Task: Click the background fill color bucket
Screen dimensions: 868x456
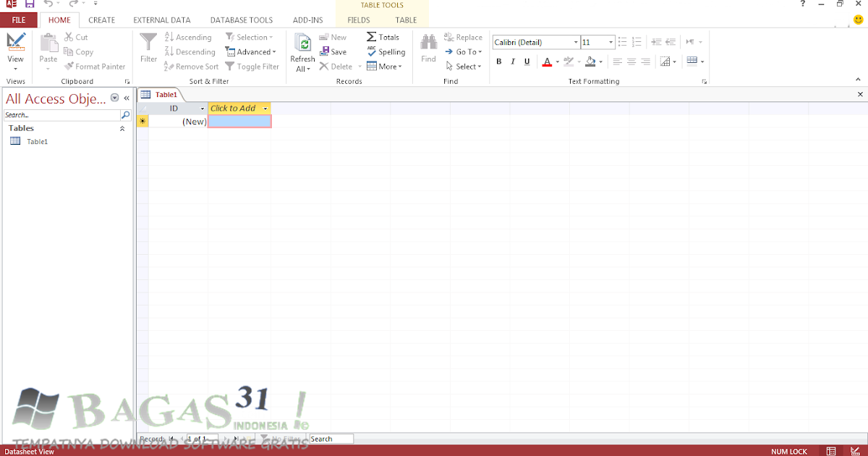Action: coord(590,62)
